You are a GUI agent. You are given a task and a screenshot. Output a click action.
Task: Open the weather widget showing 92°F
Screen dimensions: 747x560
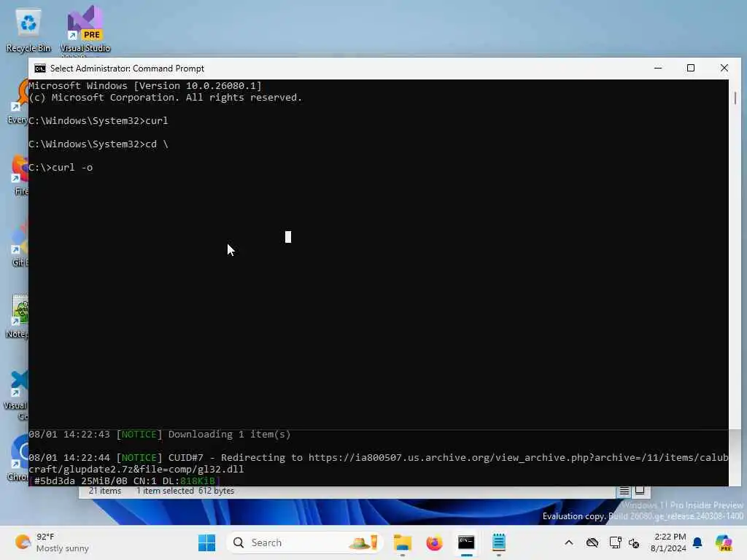[52, 542]
